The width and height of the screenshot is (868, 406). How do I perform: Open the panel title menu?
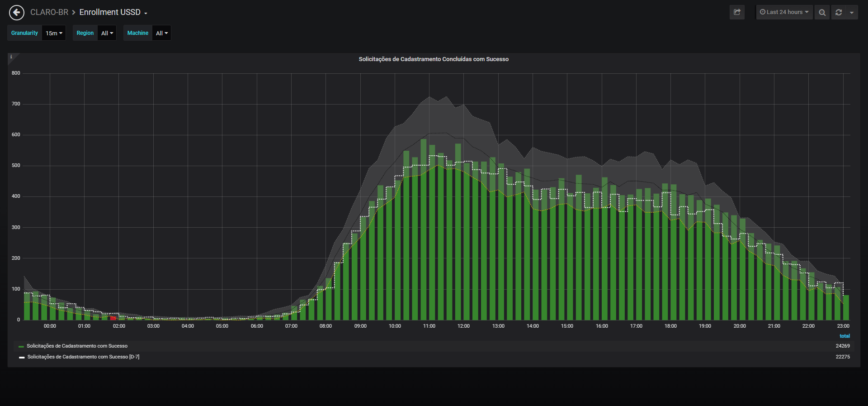tap(434, 59)
